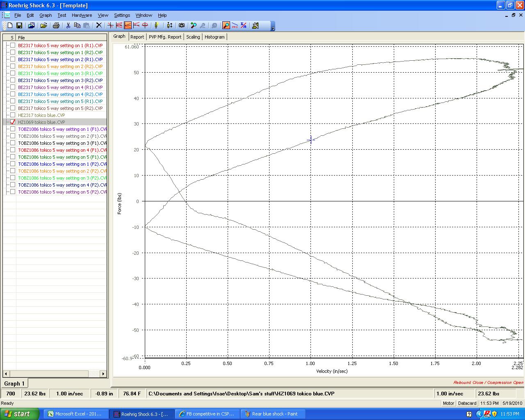Switch to the PVP Mfg. Report tab
This screenshot has width=525, height=420.
(x=165, y=37)
